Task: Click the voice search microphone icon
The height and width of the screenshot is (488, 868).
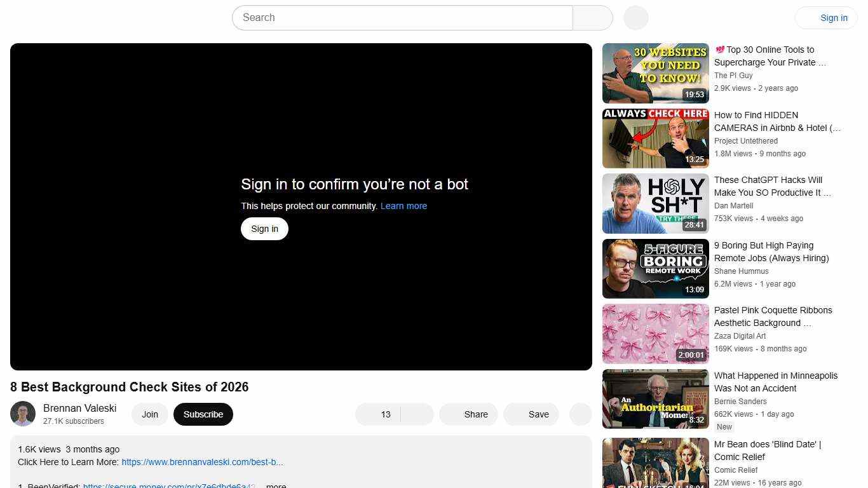Action: (x=635, y=17)
